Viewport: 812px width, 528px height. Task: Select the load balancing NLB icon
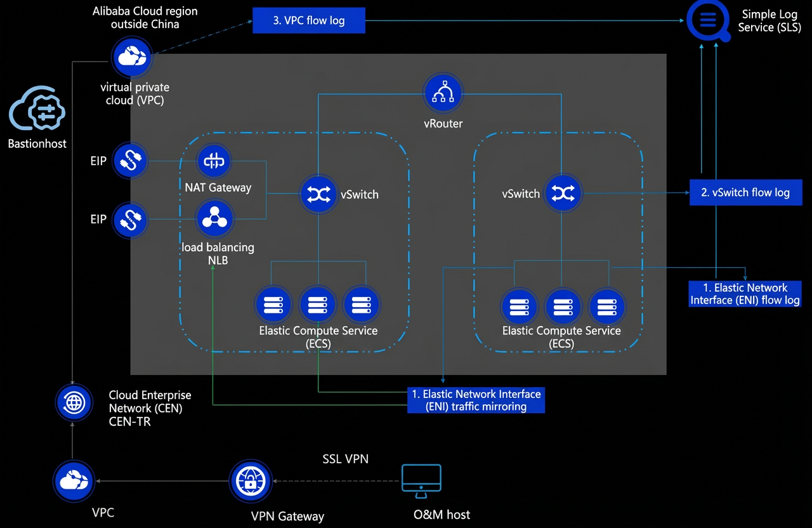coord(214,219)
